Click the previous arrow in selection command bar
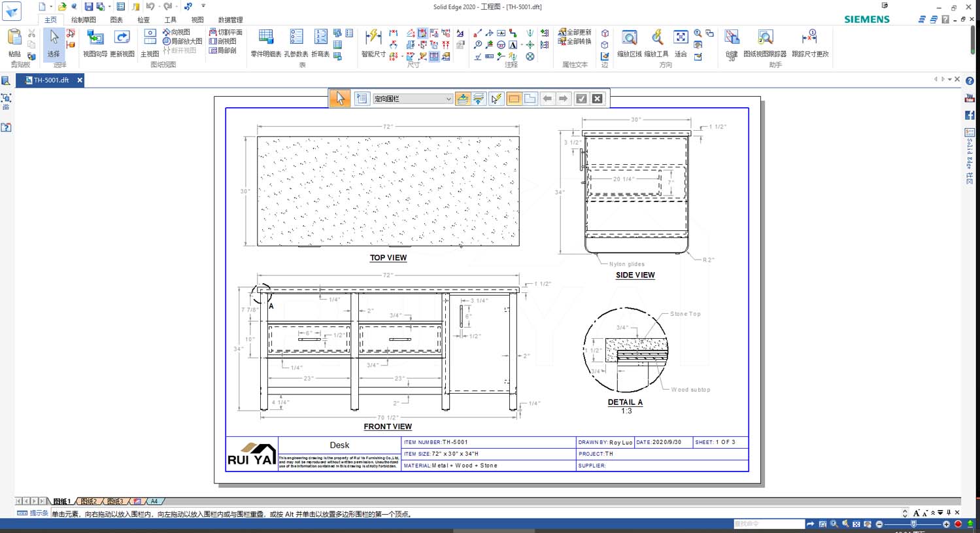 point(547,99)
